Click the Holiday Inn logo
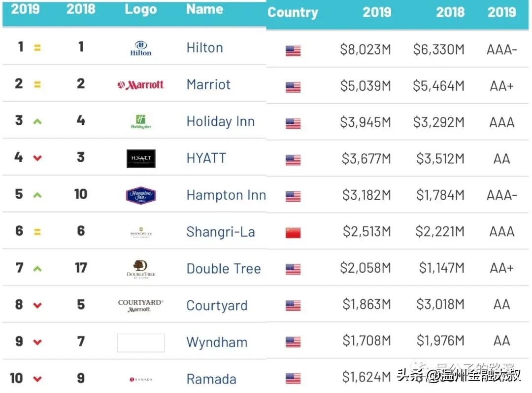The image size is (532, 393). (141, 121)
